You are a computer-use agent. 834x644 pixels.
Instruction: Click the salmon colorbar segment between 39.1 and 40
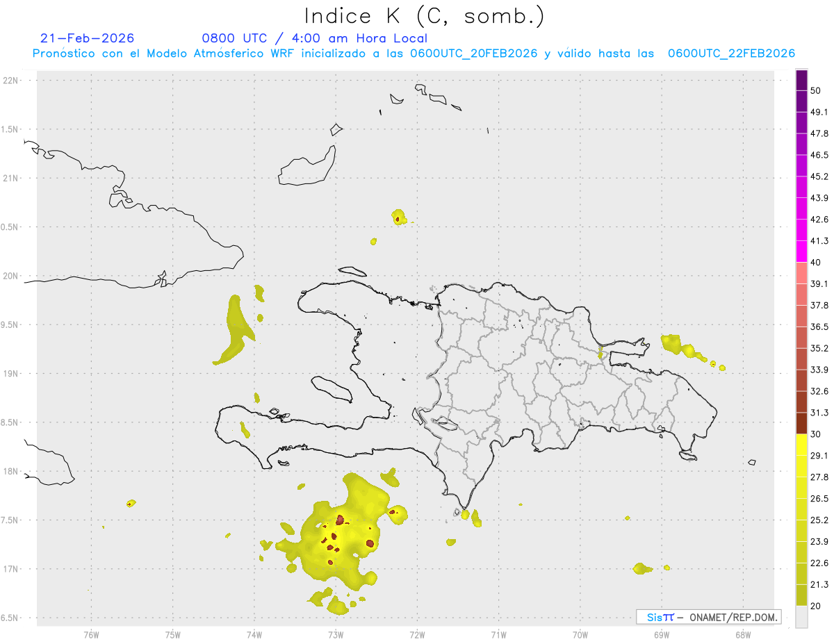coord(801,273)
